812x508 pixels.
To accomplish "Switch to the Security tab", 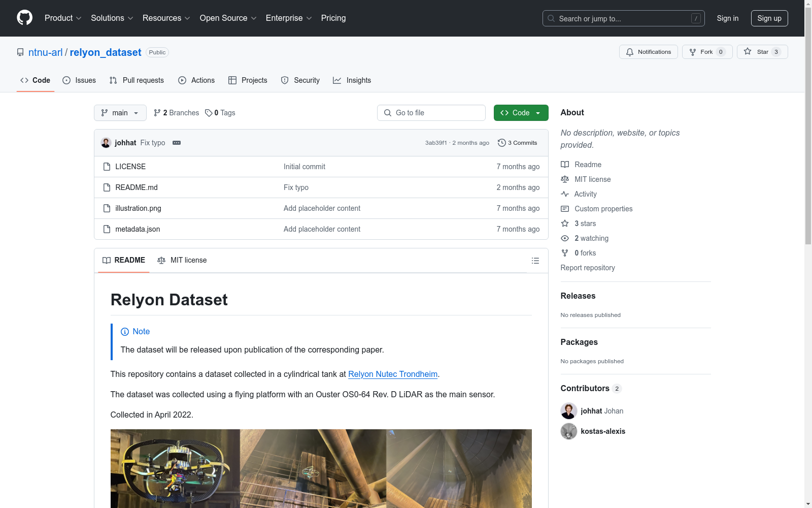I will [300, 80].
